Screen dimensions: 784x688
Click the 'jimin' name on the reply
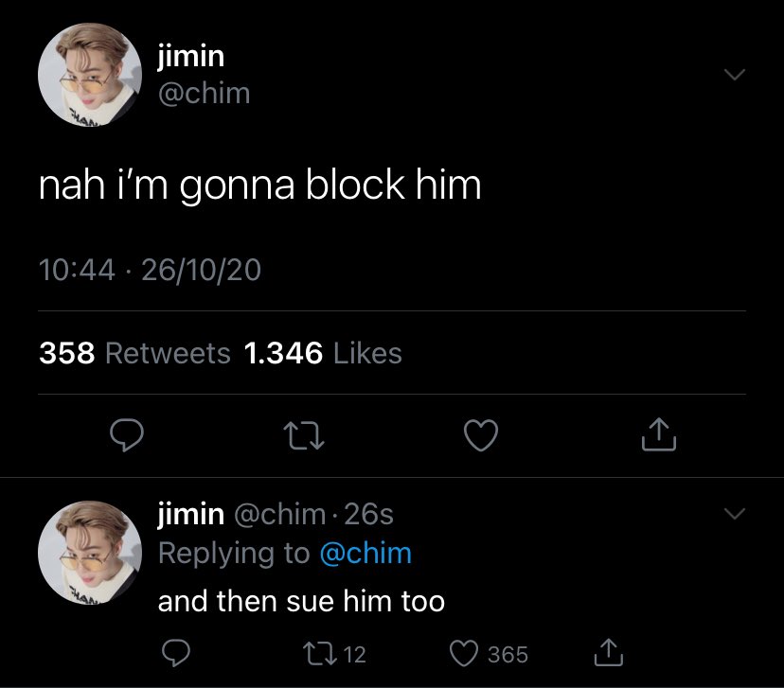(191, 514)
